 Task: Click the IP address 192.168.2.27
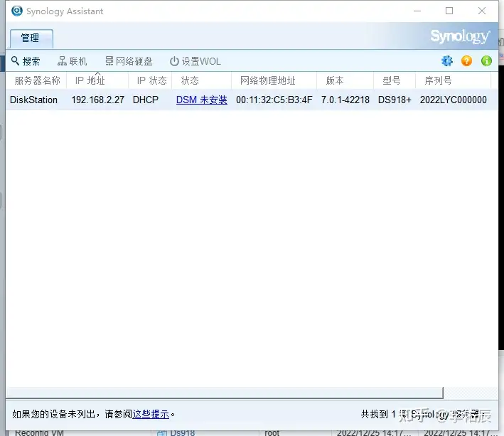coord(97,100)
